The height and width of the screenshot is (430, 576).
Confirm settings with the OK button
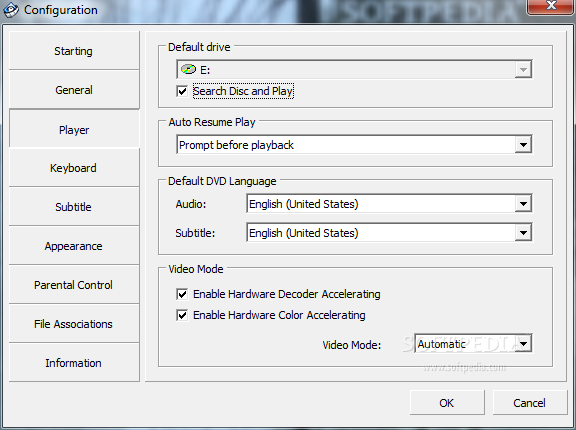coord(447,403)
